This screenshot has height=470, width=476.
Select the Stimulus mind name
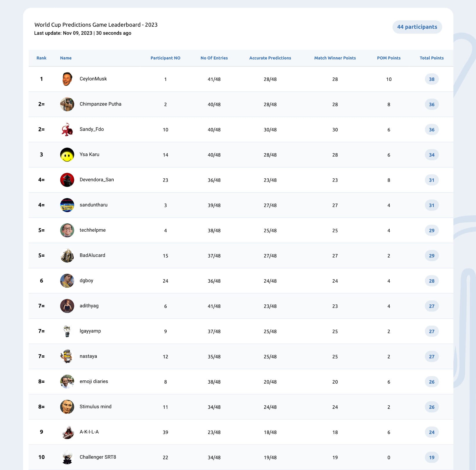pyautogui.click(x=96, y=407)
